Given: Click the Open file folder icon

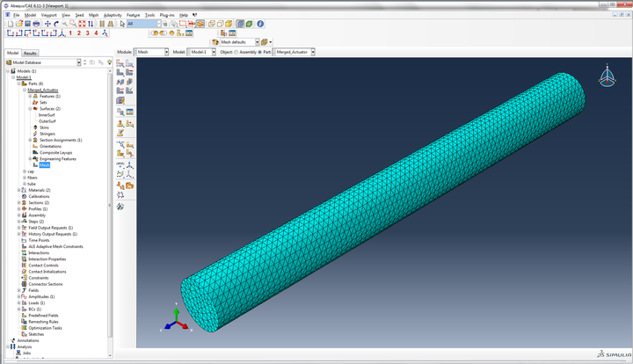Looking at the screenshot, I should [19, 25].
